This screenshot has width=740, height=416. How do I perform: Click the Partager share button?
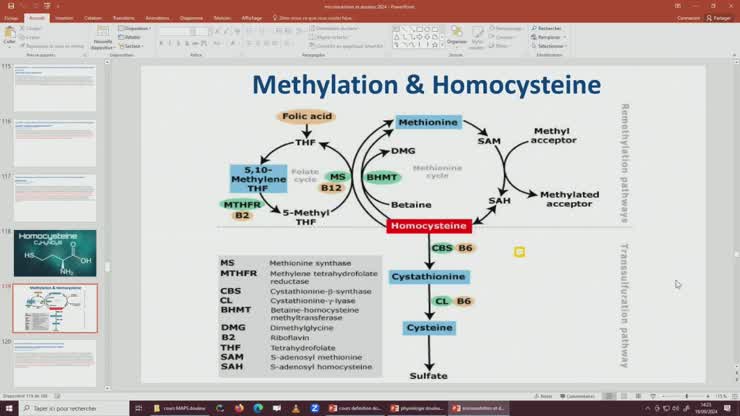720,17
